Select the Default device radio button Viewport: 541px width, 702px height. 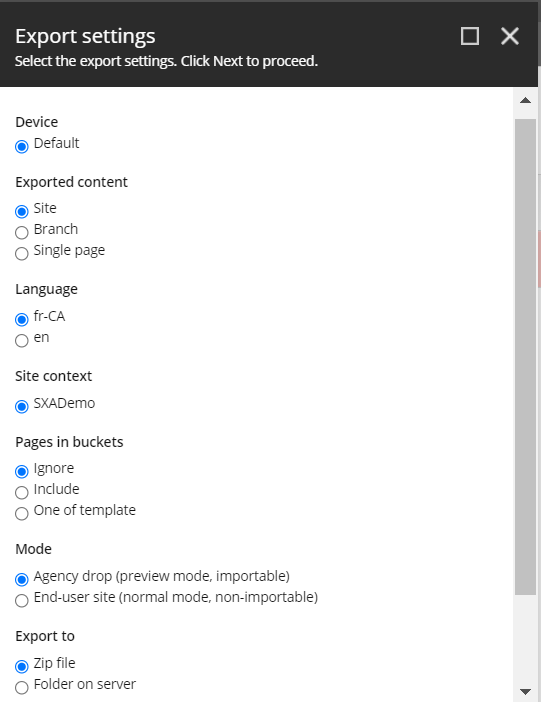point(21,146)
